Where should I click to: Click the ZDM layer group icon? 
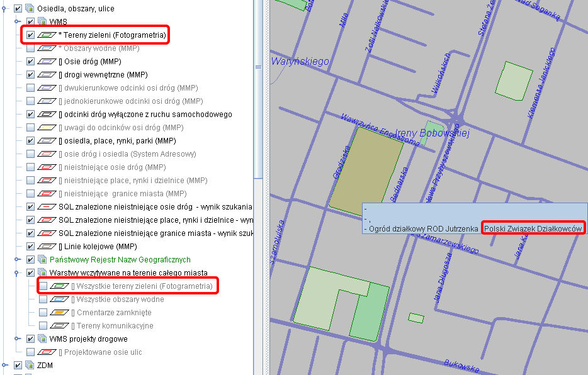click(30, 366)
